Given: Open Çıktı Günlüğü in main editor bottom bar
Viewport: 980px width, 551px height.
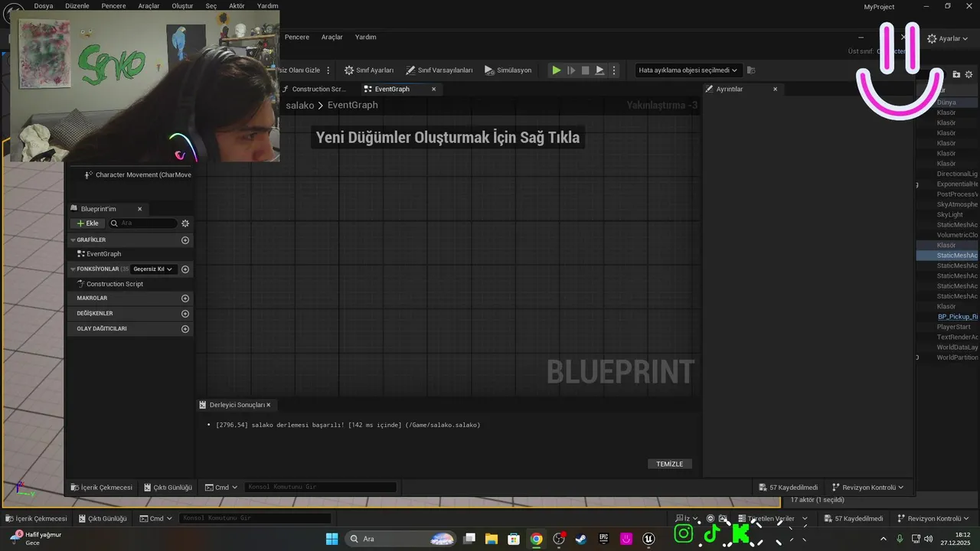Looking at the screenshot, I should pos(102,519).
